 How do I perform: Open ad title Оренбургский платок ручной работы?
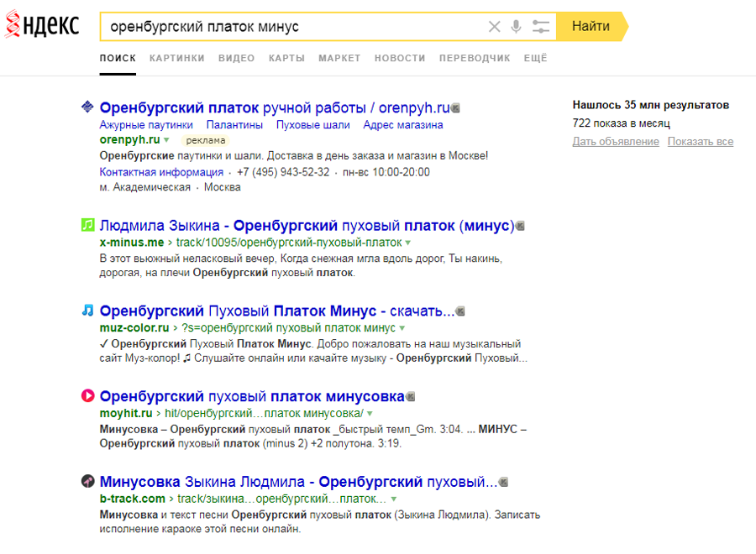(275, 108)
